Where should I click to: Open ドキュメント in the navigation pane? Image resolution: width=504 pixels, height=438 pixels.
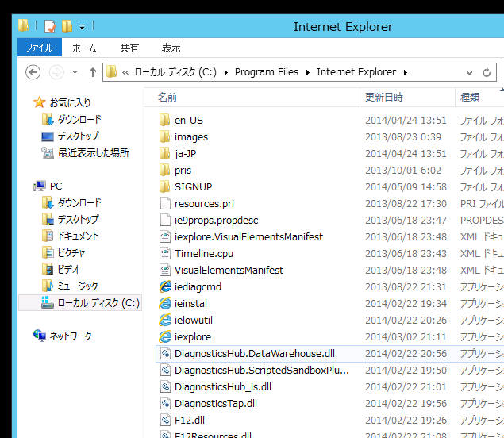pyautogui.click(x=78, y=236)
